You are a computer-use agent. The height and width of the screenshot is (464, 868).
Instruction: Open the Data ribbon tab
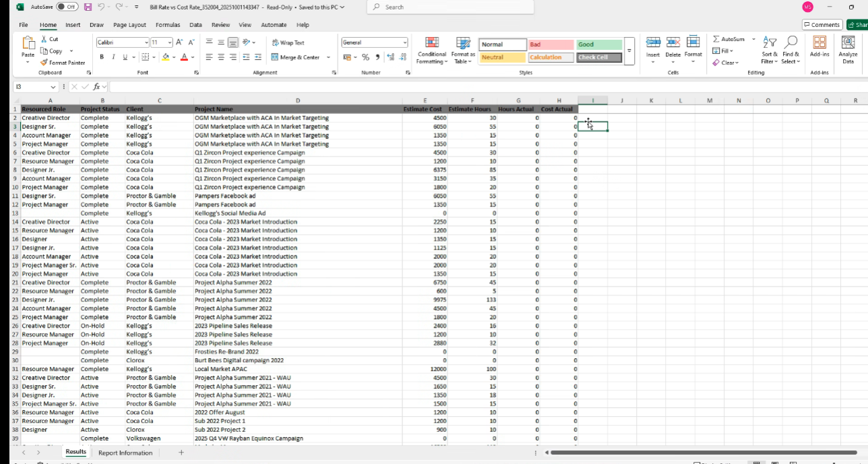[195, 25]
